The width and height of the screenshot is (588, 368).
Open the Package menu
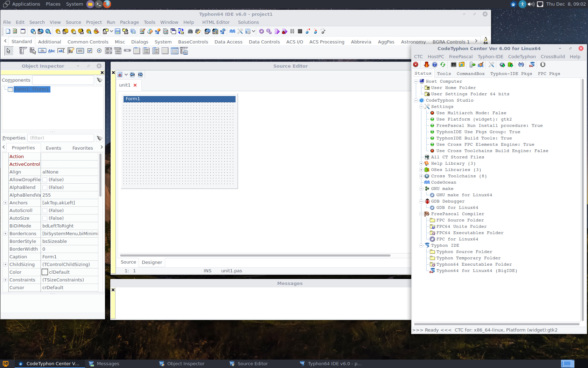click(129, 22)
